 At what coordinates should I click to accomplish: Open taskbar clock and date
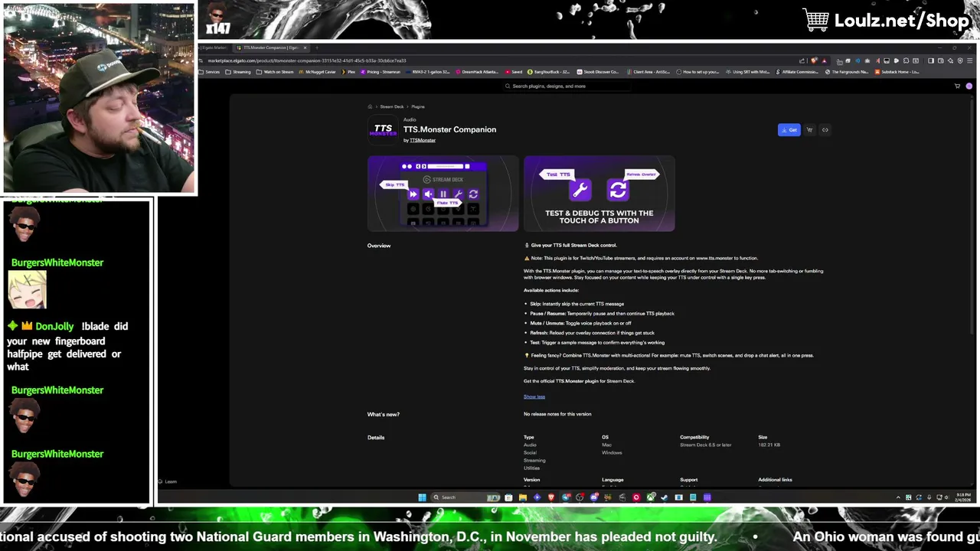963,497
